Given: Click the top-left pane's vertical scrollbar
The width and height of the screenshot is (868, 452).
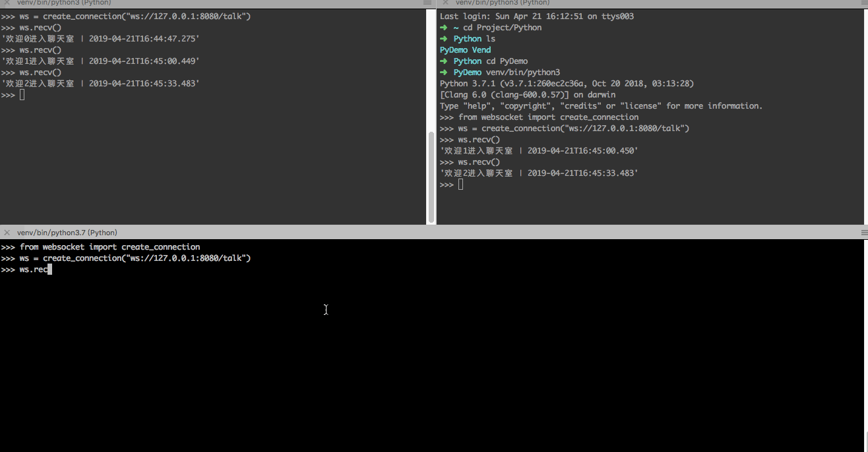Looking at the screenshot, I should tap(431, 177).
